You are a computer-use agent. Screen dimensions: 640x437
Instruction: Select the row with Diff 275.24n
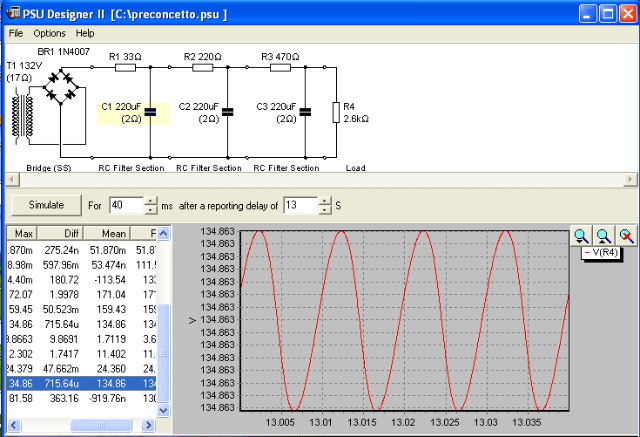pos(82,250)
